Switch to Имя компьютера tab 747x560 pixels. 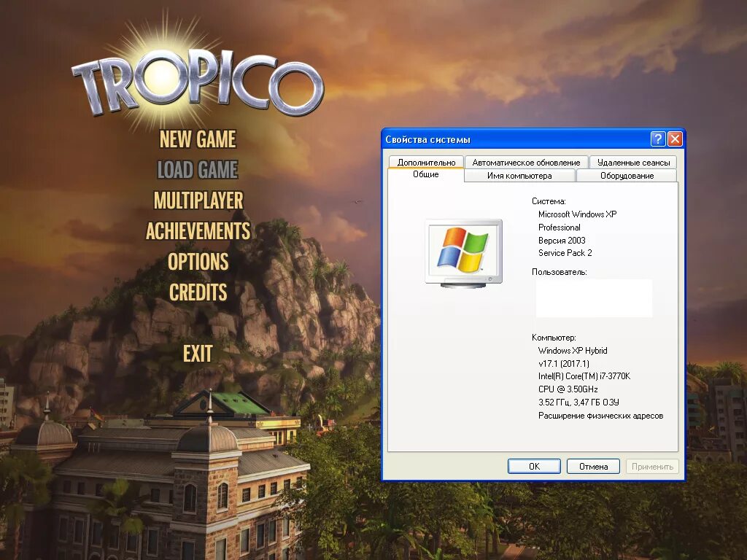pyautogui.click(x=519, y=176)
